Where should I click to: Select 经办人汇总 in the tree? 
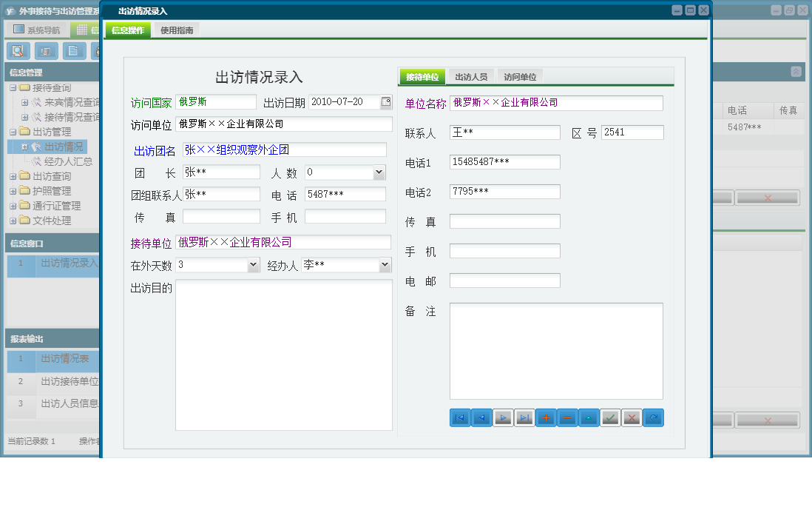click(68, 161)
